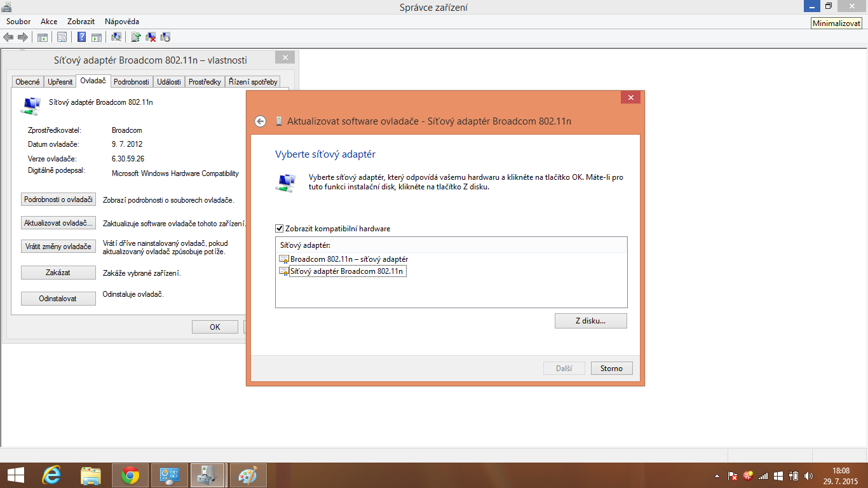Click OK in the properties dialog
The image size is (868, 488).
click(x=215, y=327)
